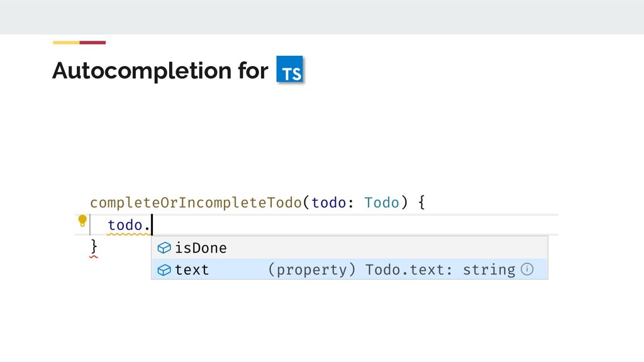Viewport: 644px width, 362px height.
Task: Click the todo parameter in the signature
Action: point(328,203)
